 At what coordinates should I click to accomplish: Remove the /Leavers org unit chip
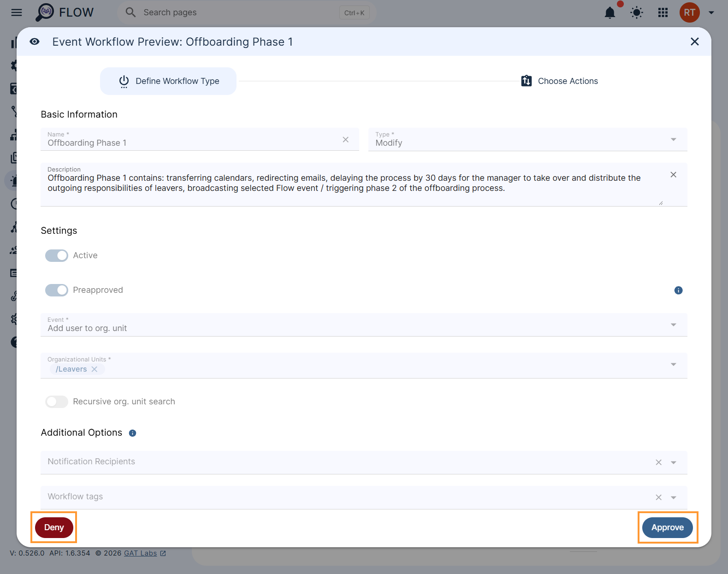click(95, 369)
